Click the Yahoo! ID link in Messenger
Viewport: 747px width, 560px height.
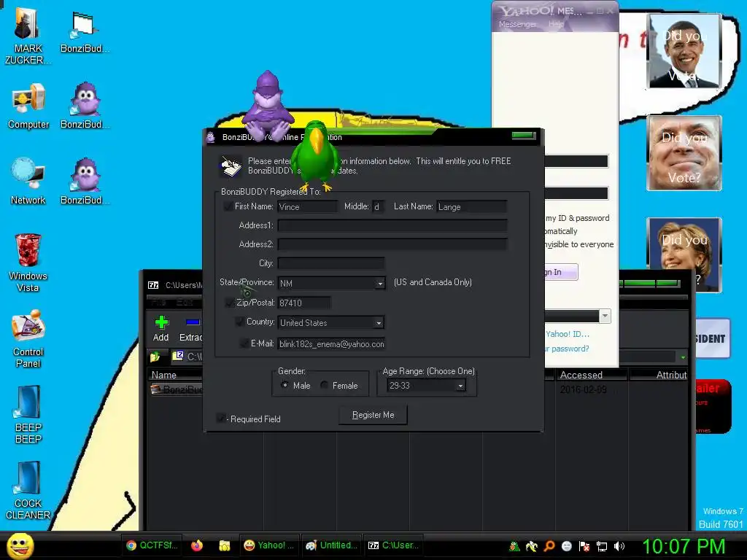click(567, 334)
